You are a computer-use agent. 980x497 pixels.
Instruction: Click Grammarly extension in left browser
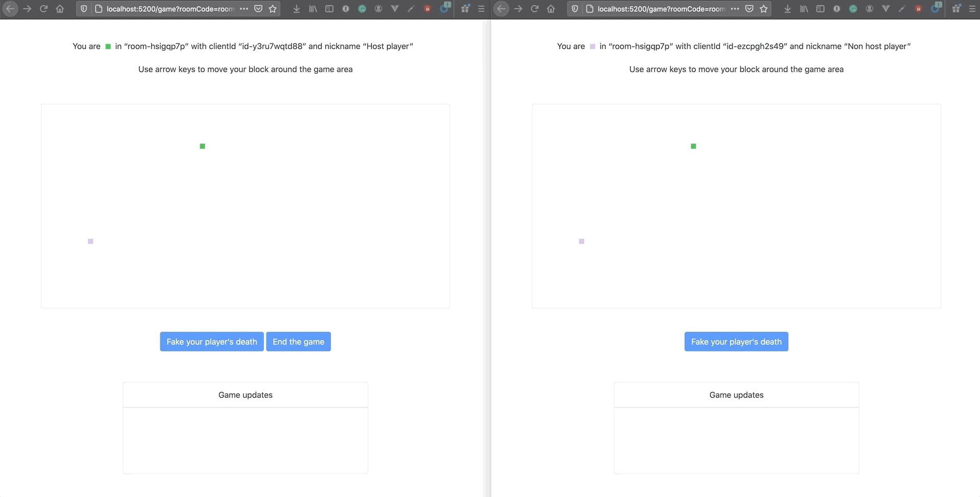tap(362, 9)
